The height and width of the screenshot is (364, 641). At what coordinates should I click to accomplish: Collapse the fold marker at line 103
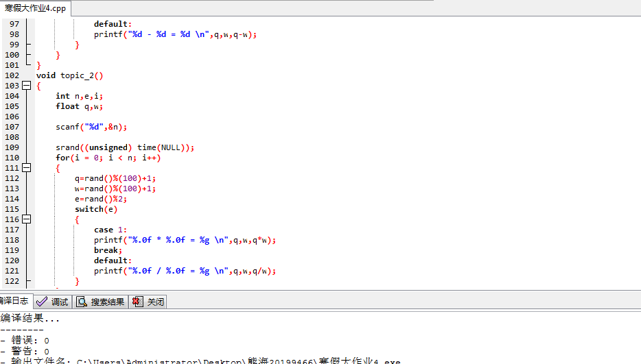tap(27, 86)
